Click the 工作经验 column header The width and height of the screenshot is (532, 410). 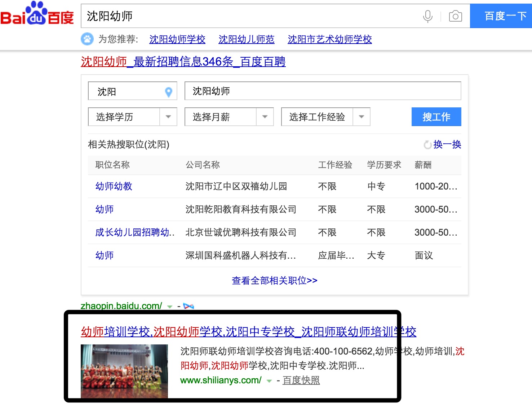click(x=335, y=165)
